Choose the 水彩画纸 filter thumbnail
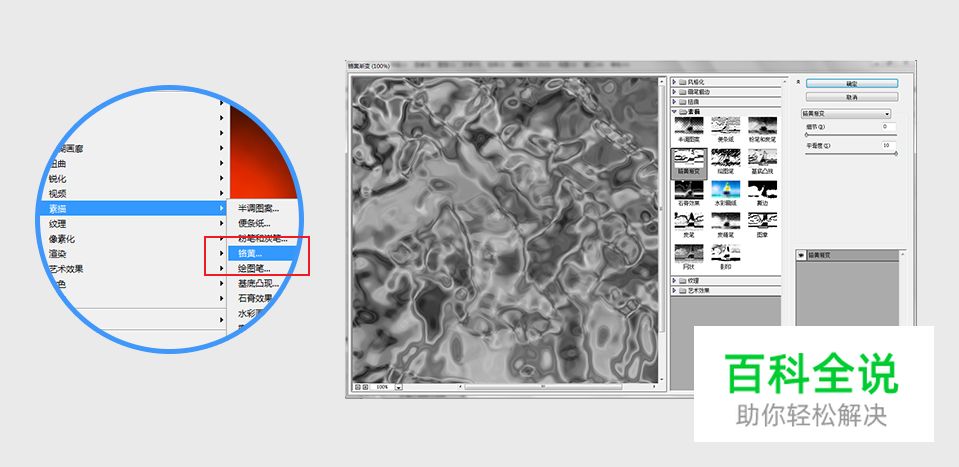 pos(727,191)
